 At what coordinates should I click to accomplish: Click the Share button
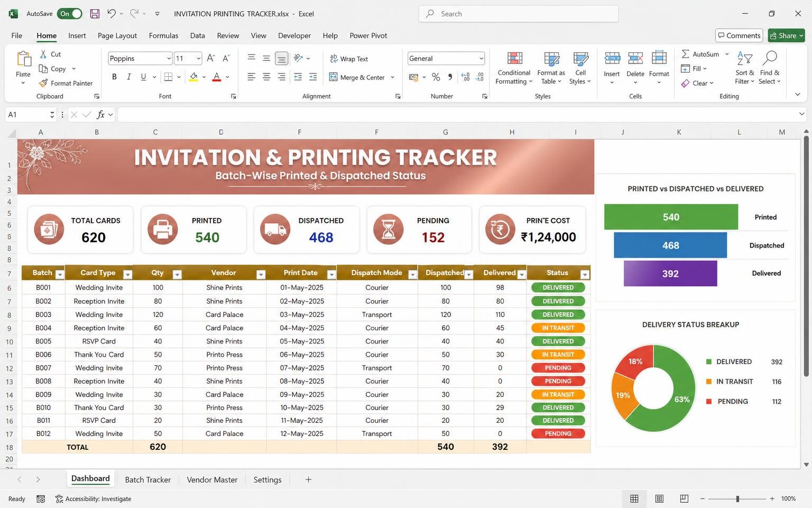pyautogui.click(x=786, y=35)
